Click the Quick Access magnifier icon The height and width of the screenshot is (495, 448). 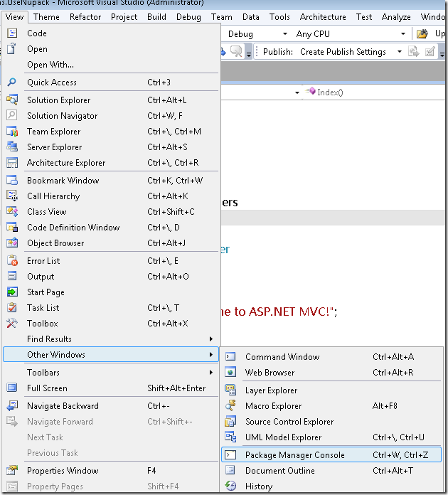pyautogui.click(x=12, y=82)
